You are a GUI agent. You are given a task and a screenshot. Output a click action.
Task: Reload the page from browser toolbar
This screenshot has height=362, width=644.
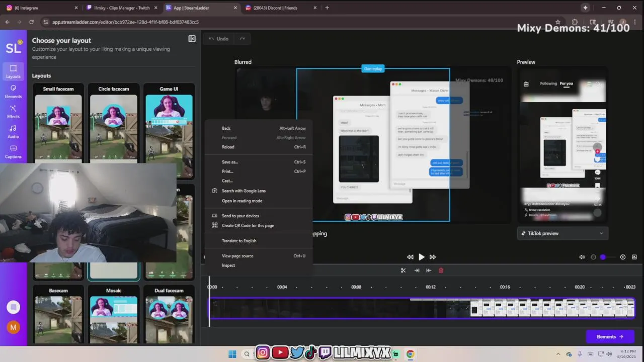(x=31, y=22)
